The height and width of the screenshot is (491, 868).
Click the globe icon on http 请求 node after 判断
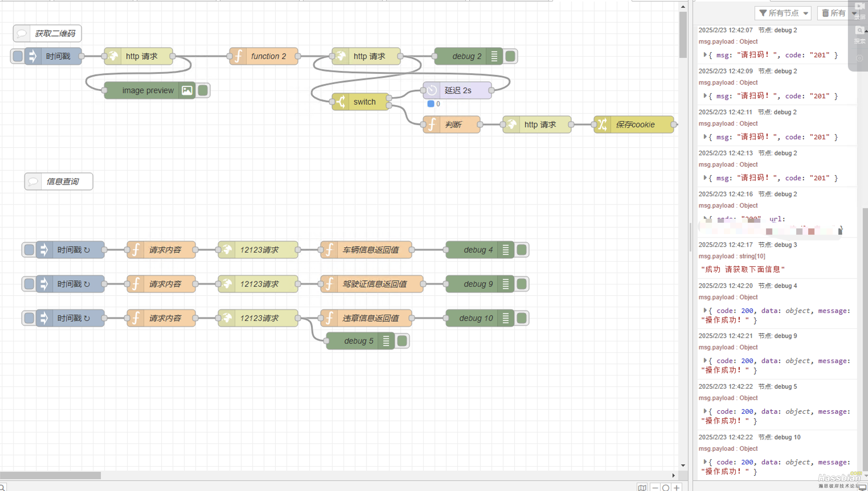[x=511, y=124]
